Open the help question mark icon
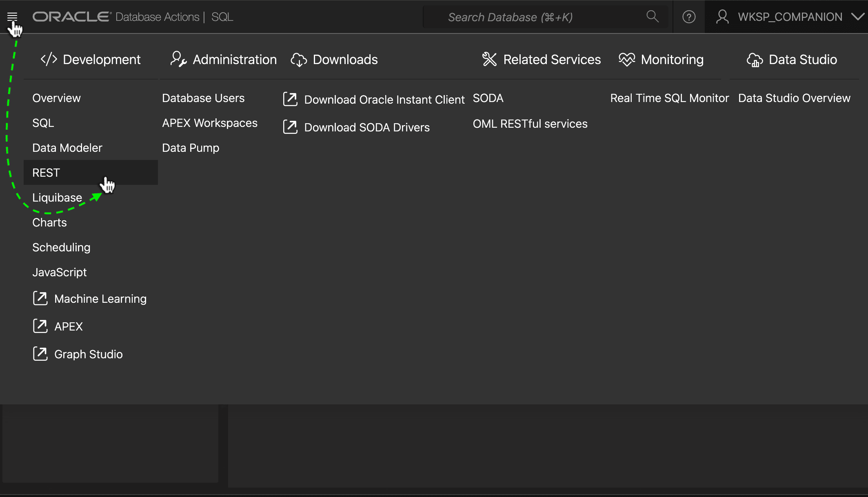This screenshot has height=497, width=868. pos(689,17)
